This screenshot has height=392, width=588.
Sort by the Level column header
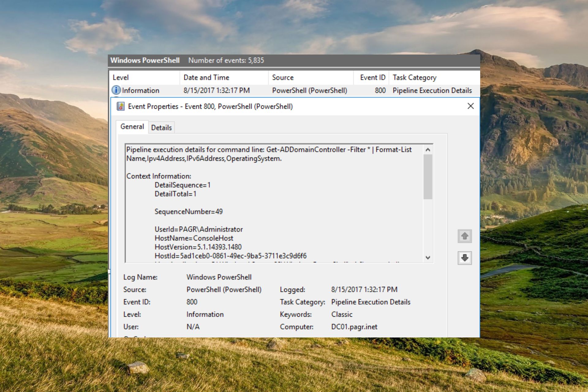pos(144,77)
